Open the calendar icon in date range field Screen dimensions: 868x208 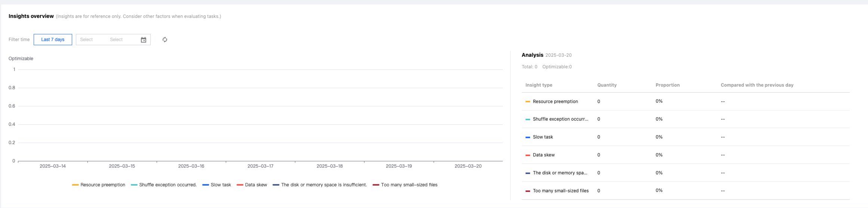[x=144, y=40]
